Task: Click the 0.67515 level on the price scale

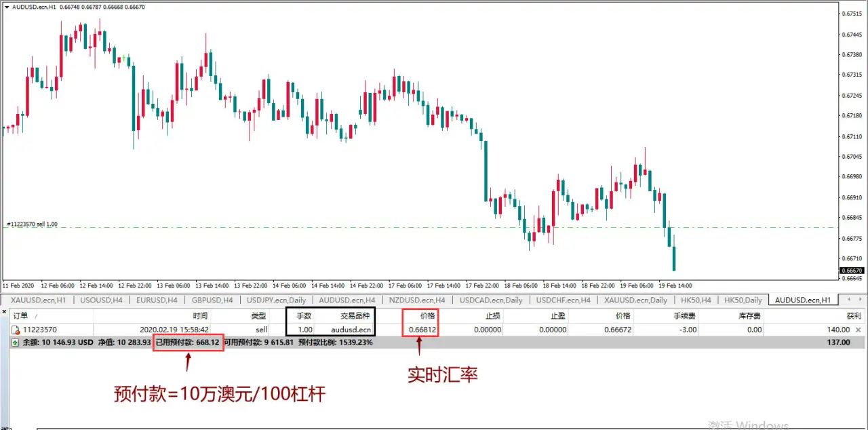Action: [x=852, y=14]
